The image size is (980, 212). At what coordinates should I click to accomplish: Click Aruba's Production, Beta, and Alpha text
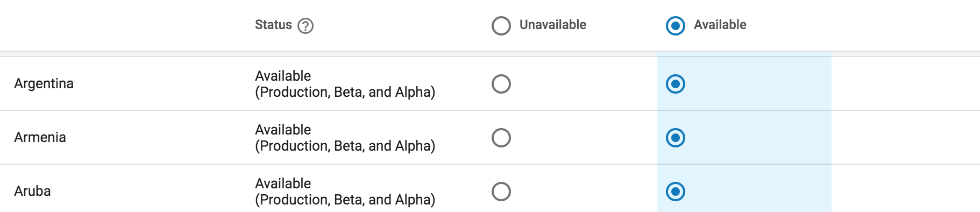(345, 200)
